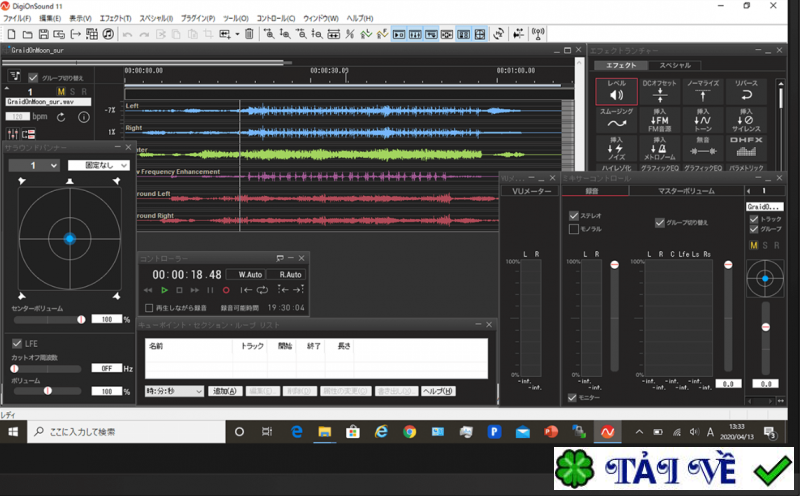
Task: Click the trash delete icon in toolbar
Action: click(249, 34)
